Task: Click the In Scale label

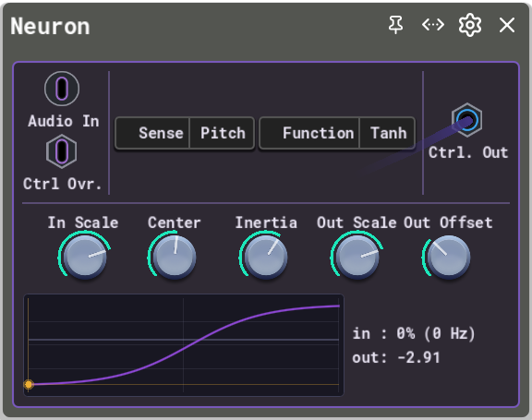Action: tap(83, 222)
